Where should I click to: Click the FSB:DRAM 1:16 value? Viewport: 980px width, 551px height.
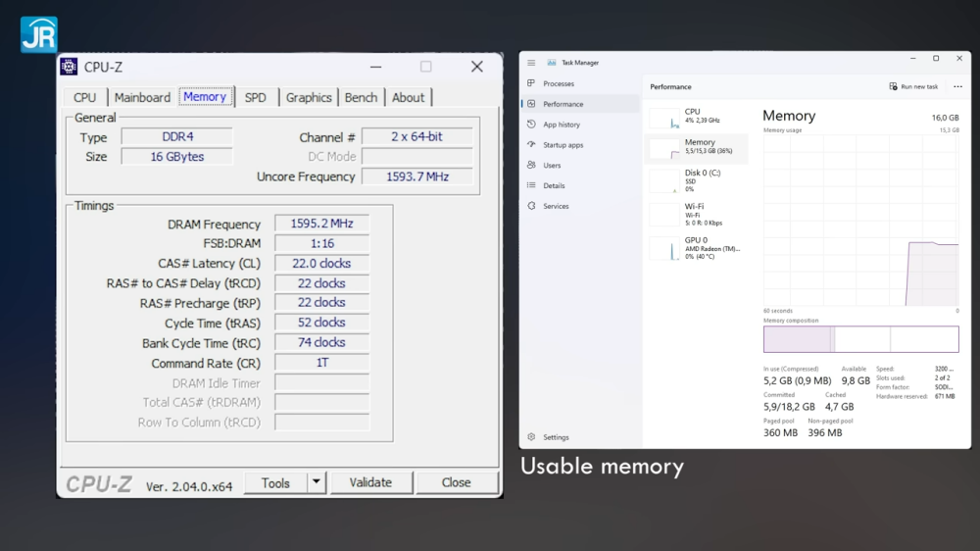tap(321, 243)
